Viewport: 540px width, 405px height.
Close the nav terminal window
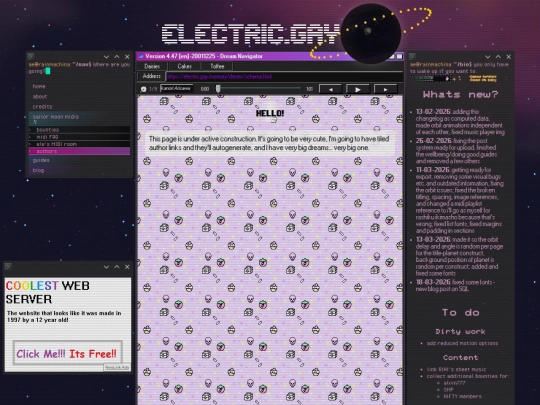tap(127, 57)
